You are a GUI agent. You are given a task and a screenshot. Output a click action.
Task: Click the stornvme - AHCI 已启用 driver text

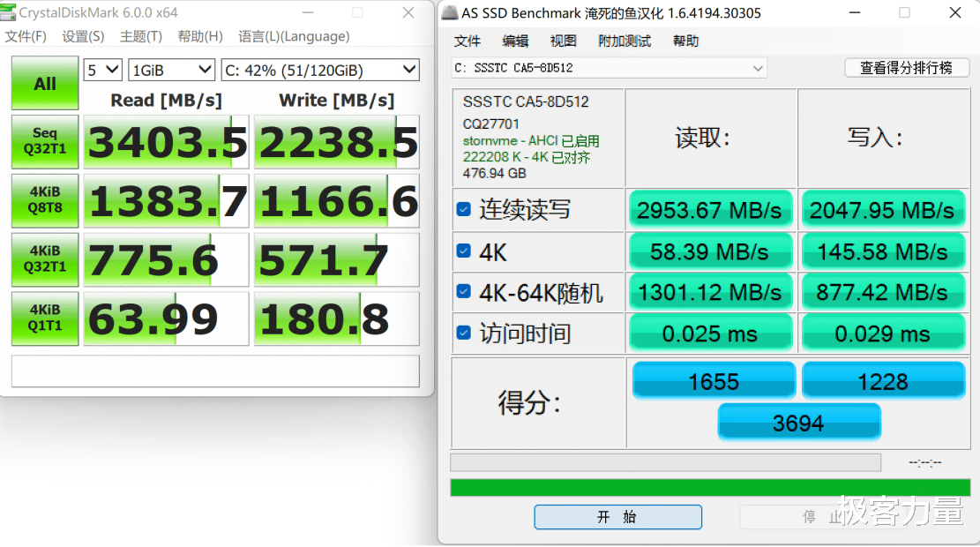coord(531,140)
